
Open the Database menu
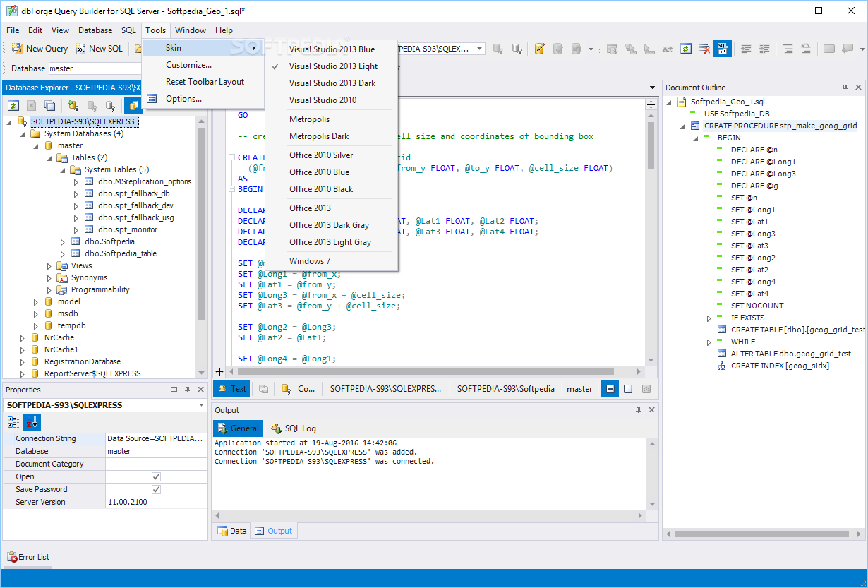(x=95, y=30)
